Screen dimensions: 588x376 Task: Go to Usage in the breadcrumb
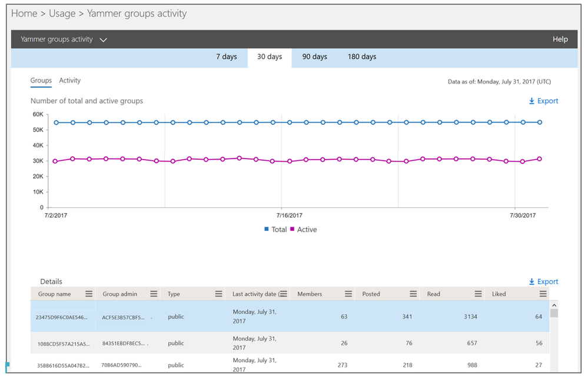click(62, 14)
